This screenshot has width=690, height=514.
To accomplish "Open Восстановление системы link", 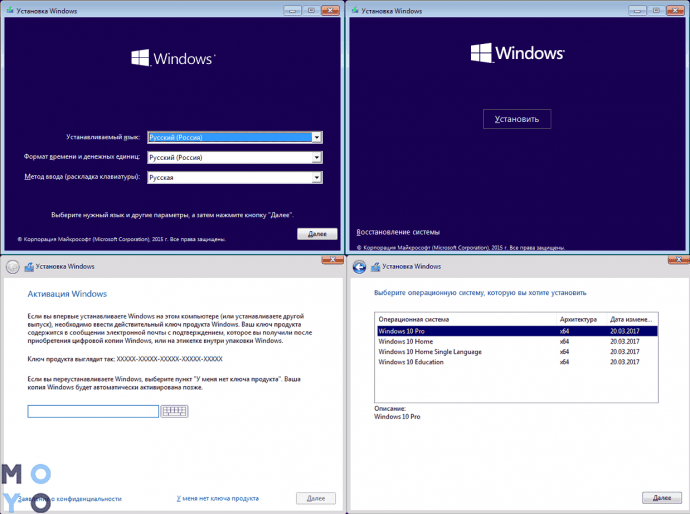I will point(398,232).
